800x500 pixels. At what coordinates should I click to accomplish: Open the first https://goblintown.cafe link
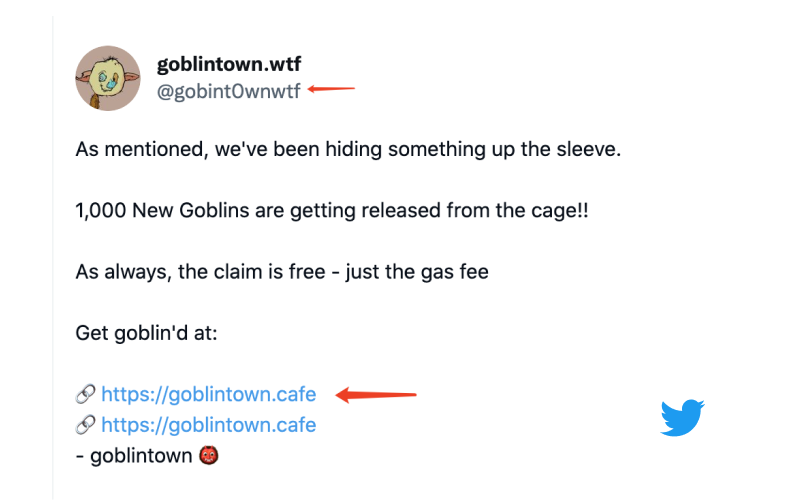(209, 394)
